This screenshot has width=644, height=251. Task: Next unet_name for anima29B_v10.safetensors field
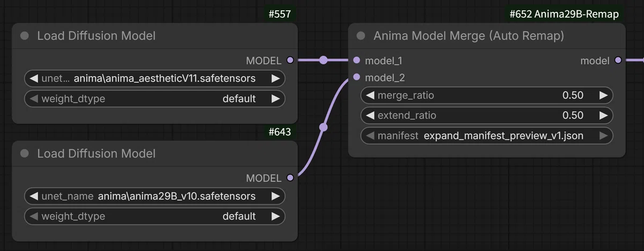click(275, 196)
